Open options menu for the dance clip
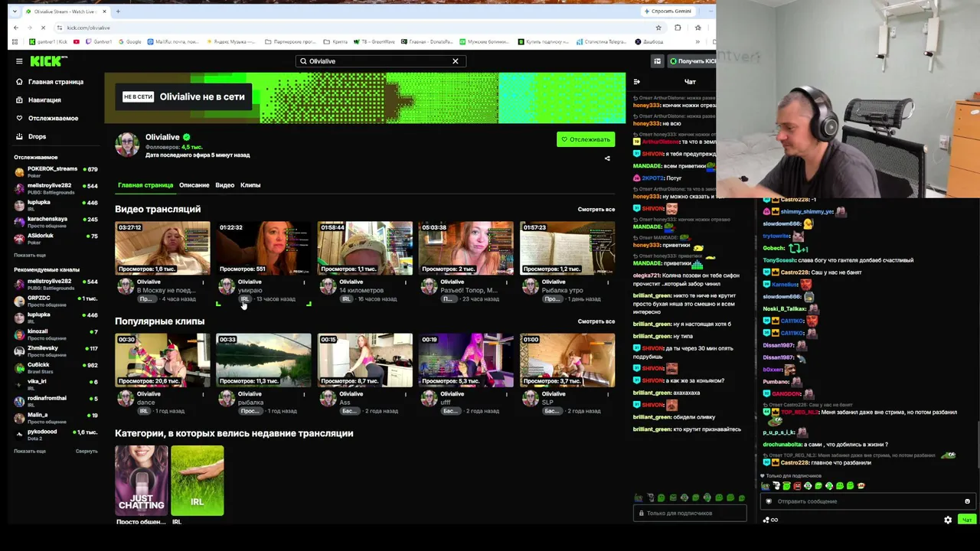Image resolution: width=980 pixels, height=551 pixels. click(203, 395)
